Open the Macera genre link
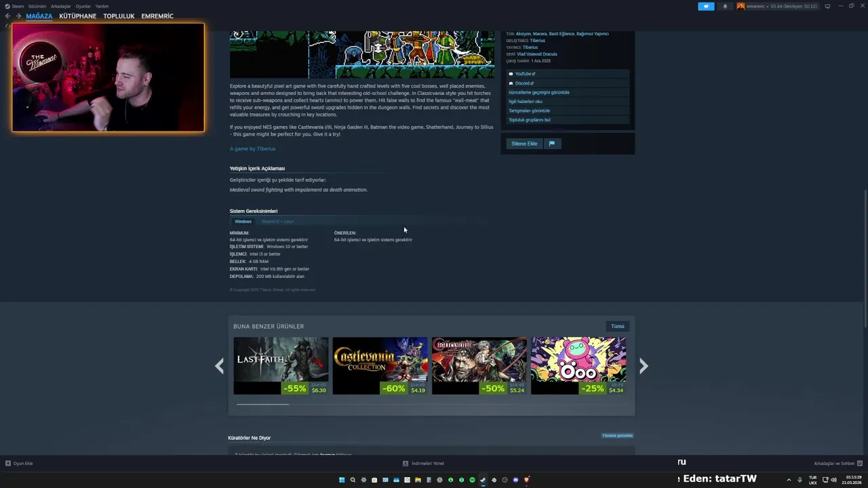This screenshot has width=868, height=488. [540, 34]
